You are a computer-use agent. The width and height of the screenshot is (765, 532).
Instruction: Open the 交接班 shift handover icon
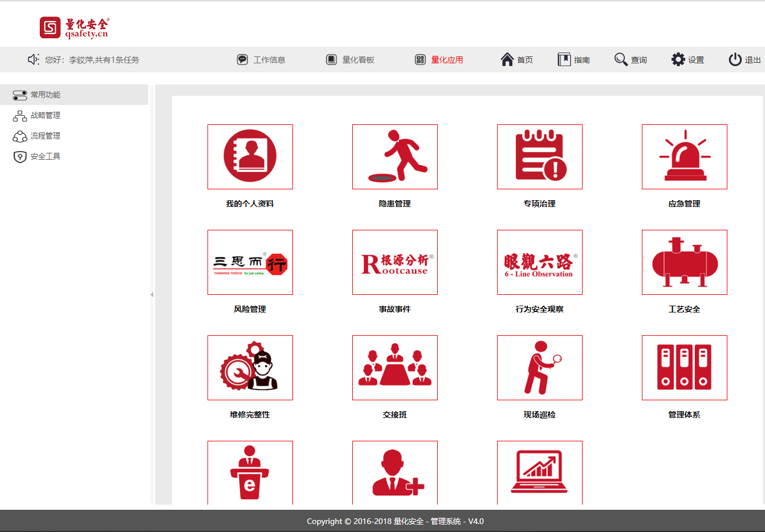pyautogui.click(x=394, y=368)
